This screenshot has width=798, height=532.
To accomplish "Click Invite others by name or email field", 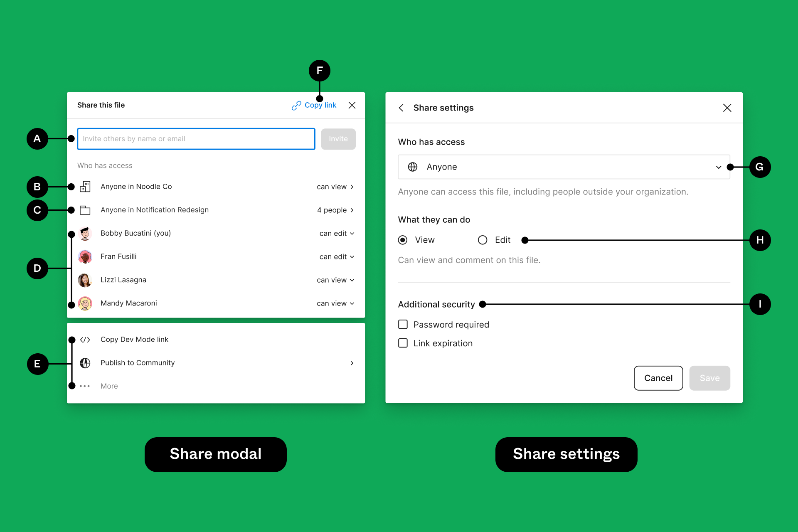I will (195, 139).
